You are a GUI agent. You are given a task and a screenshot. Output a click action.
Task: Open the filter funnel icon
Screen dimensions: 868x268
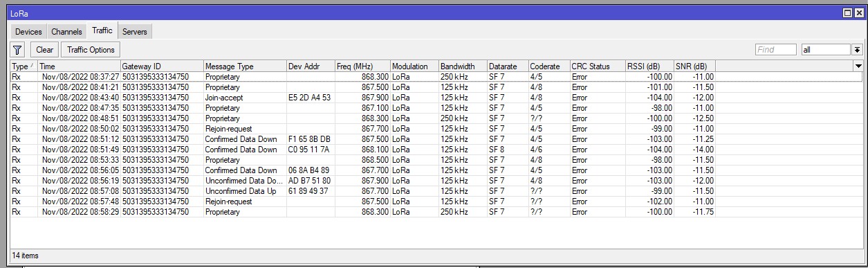click(x=18, y=50)
